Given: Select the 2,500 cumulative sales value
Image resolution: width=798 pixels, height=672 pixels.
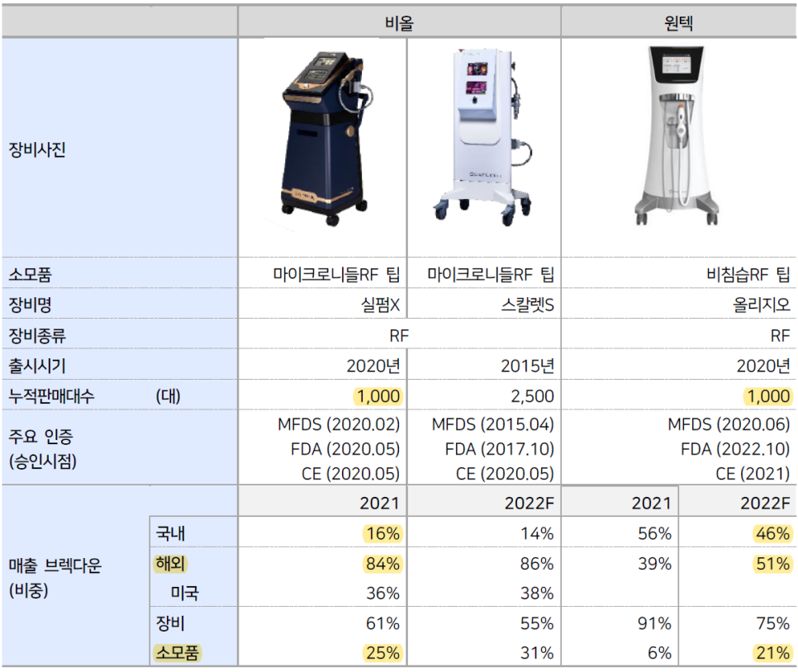Looking at the screenshot, I should coord(532,396).
